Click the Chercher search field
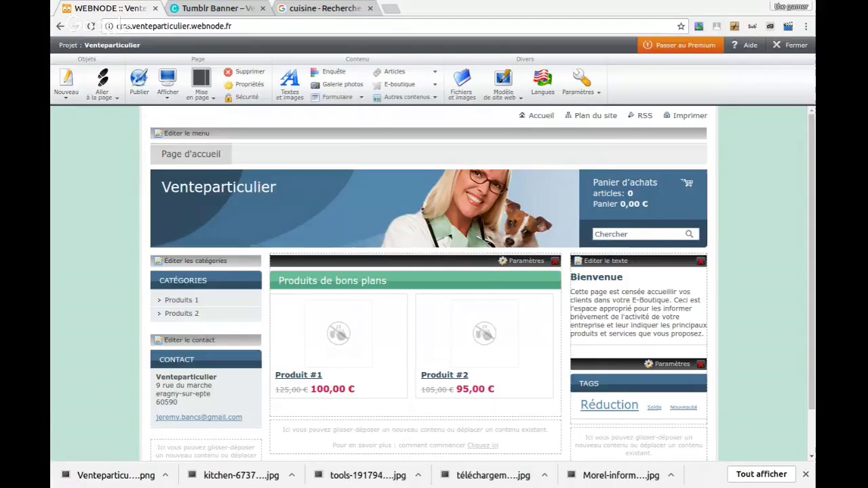 (x=638, y=234)
